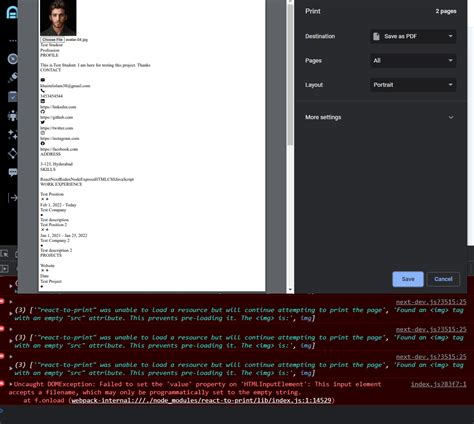This screenshot has height=424, width=474.
Task: Click the logo icon atop the sidebar
Action: (x=12, y=13)
